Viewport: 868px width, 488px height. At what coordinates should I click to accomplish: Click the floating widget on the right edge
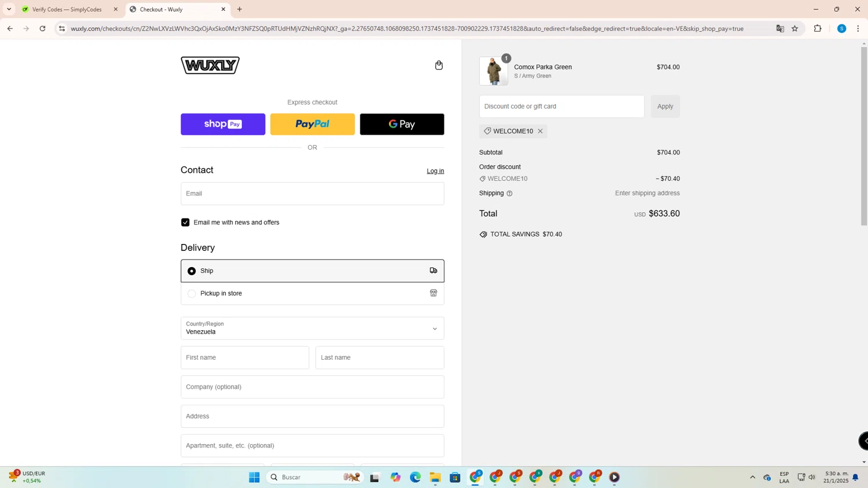[x=863, y=441]
